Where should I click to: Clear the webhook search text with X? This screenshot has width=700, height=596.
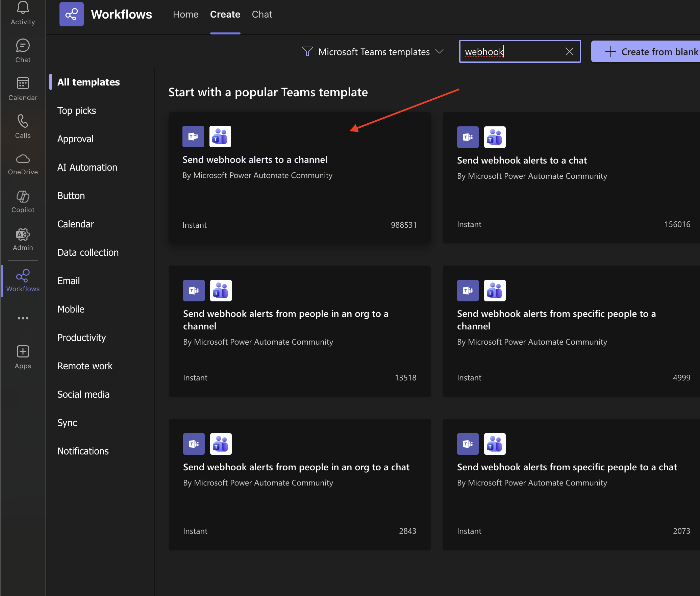click(569, 52)
